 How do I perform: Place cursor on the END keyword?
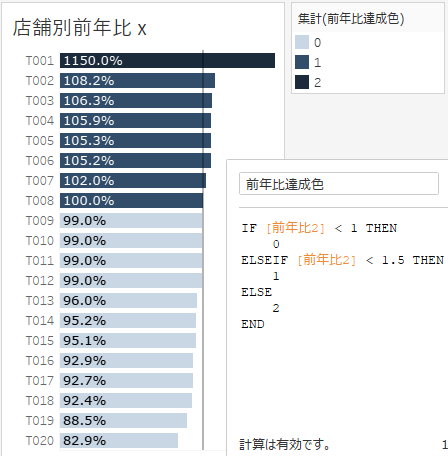253,324
